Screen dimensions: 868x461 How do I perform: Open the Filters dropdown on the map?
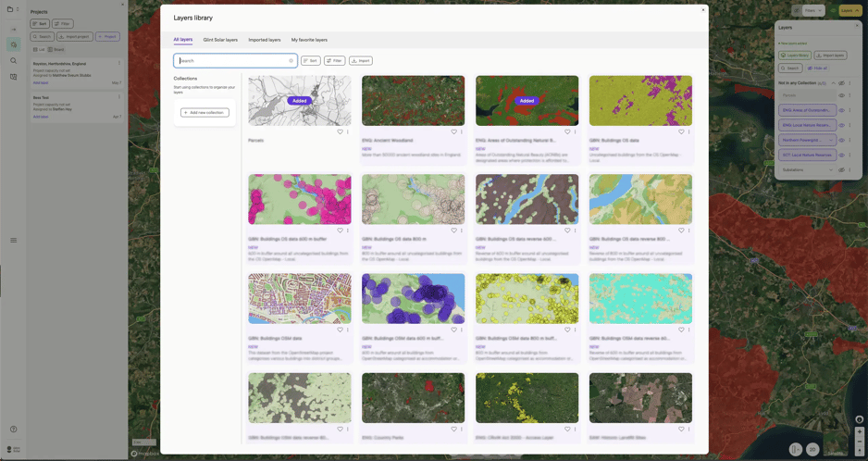[813, 10]
